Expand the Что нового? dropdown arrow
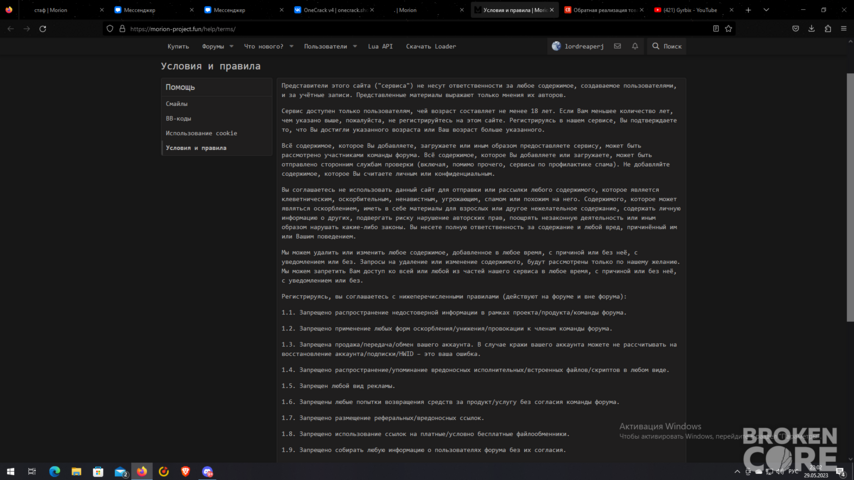Image resolution: width=854 pixels, height=480 pixels. pos(291,46)
